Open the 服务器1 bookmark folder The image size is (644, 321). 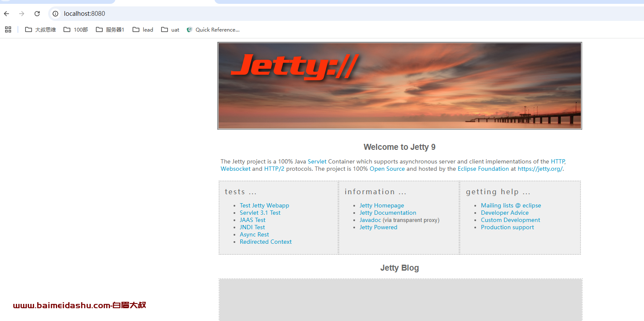pos(110,29)
